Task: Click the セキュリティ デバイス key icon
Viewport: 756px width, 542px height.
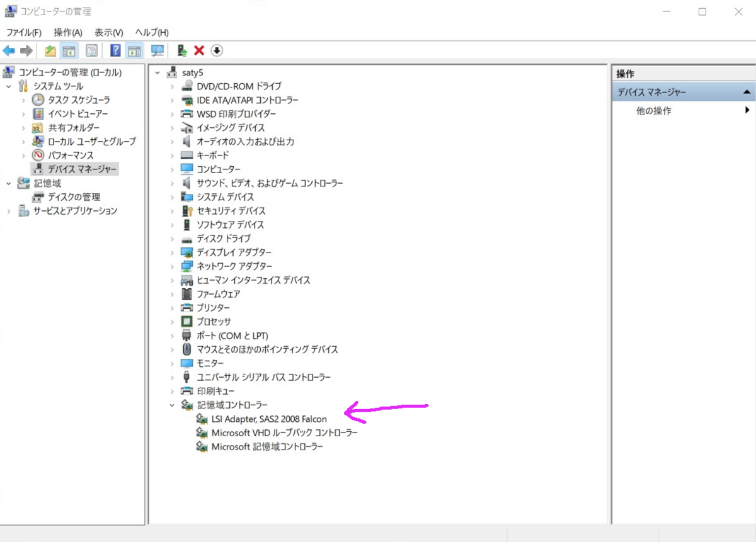Action: click(x=186, y=211)
